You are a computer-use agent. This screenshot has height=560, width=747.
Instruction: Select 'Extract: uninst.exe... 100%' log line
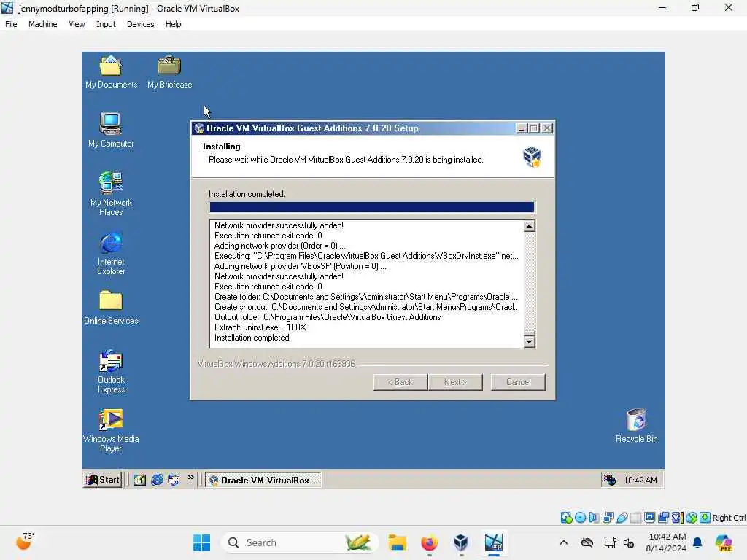[260, 327]
